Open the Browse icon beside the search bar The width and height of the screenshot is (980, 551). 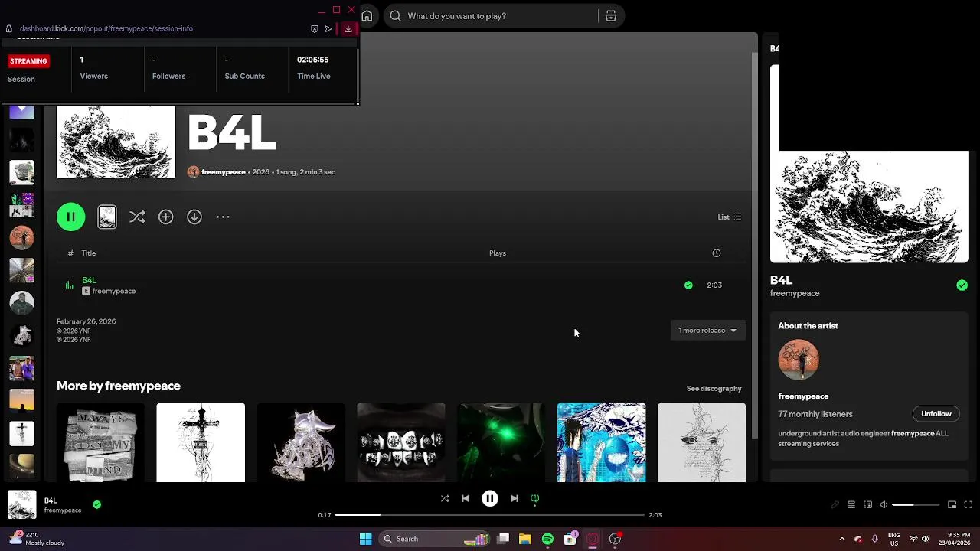pos(611,16)
